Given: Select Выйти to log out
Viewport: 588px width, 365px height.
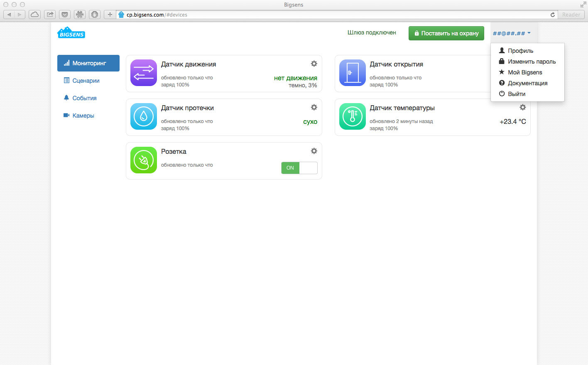Looking at the screenshot, I should (x=527, y=94).
